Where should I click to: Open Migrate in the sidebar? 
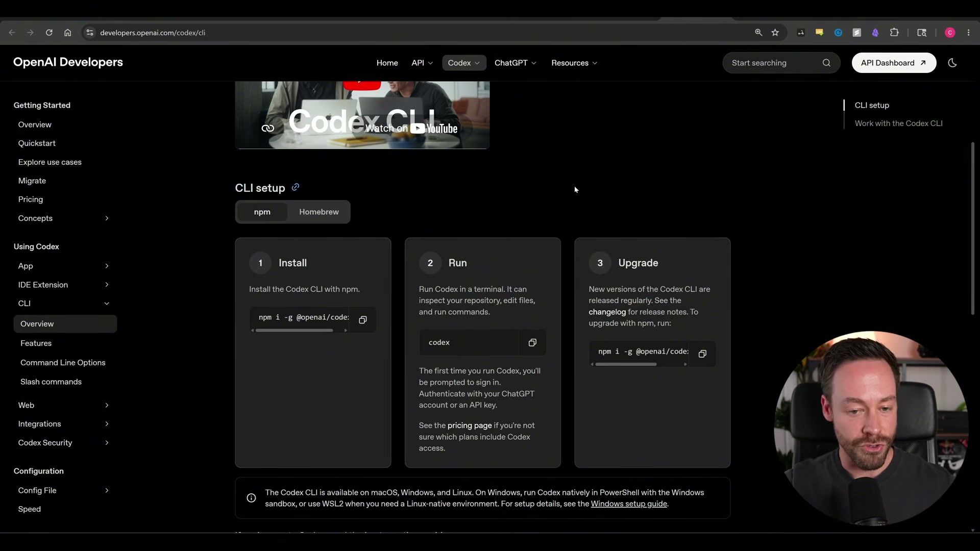point(32,181)
